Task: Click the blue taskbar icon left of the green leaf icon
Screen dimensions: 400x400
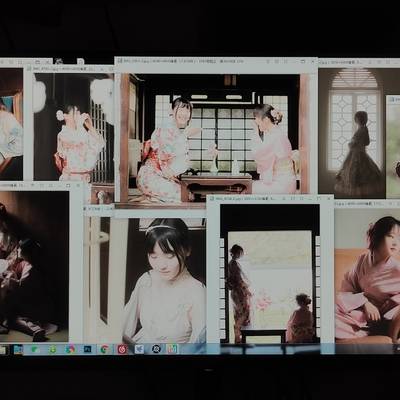Action: coord(18,349)
